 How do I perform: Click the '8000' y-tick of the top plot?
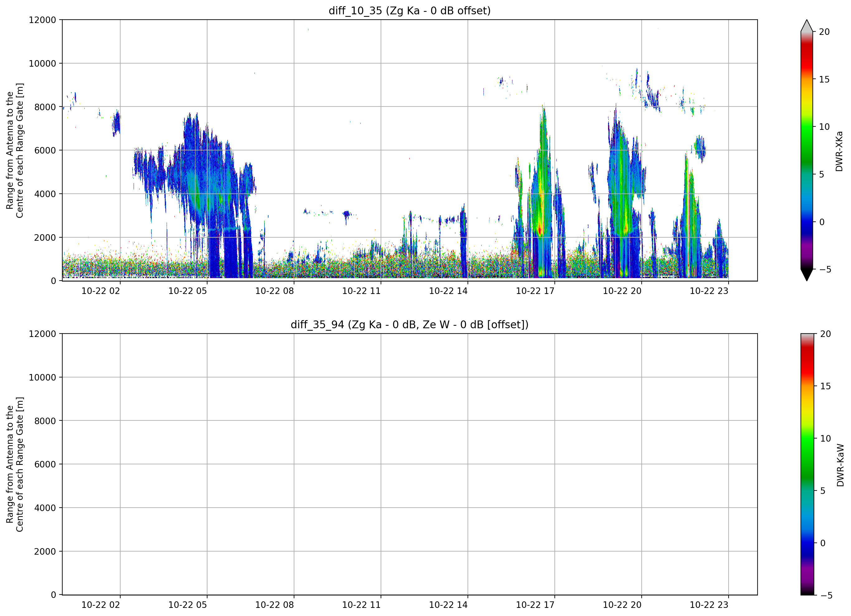click(45, 107)
